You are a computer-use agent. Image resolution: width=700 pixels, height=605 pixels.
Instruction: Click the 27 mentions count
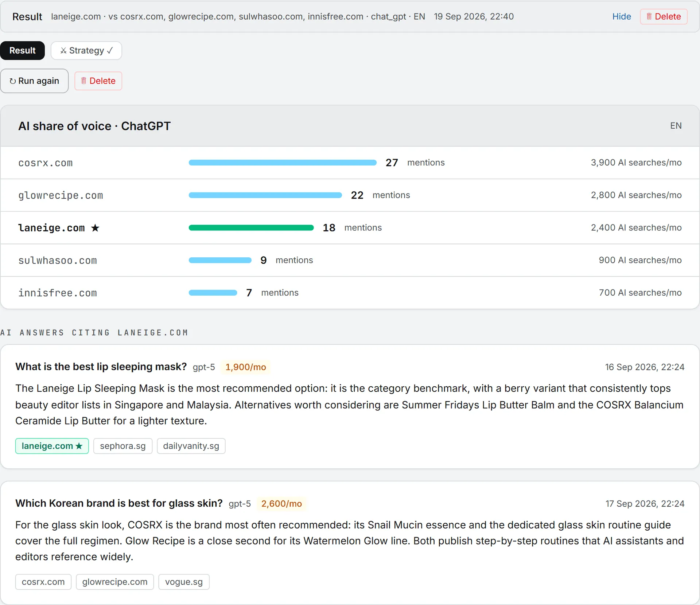392,163
